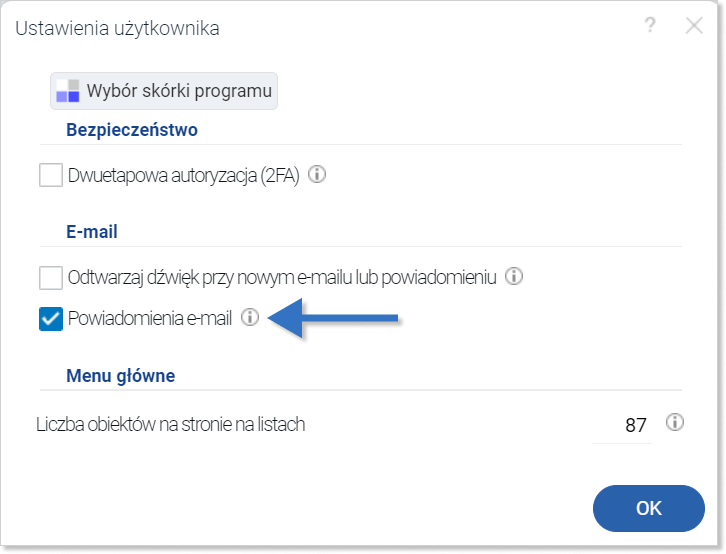The width and height of the screenshot is (726, 554).
Task: Show info for Liczba obiektów na stronie
Action: (675, 422)
